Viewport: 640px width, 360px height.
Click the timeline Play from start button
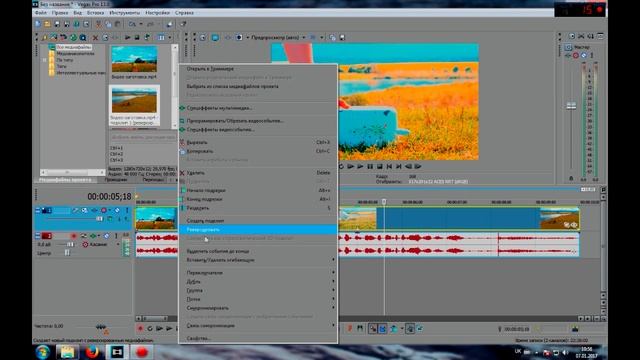tap(159, 329)
